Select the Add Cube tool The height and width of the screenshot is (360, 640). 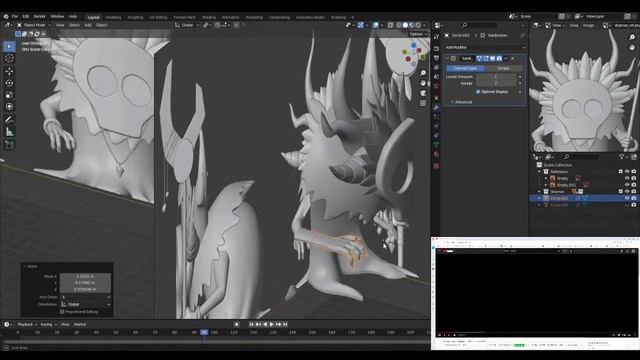9,145
